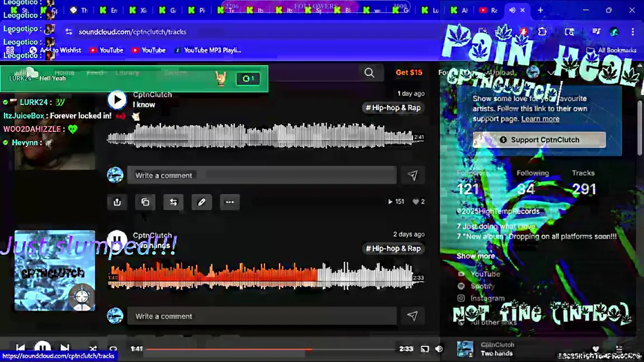Open the "I know" track title link

pos(144,105)
